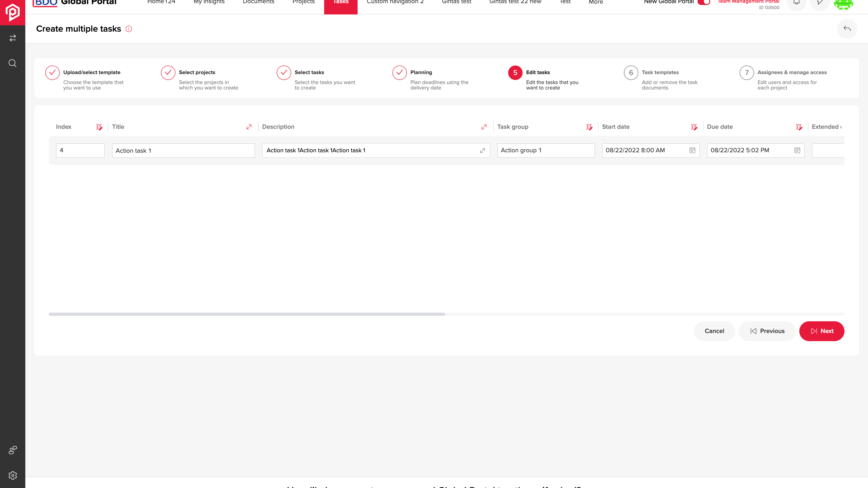This screenshot has height=488, width=868.
Task: Open the Upload/select template step
Action: (85, 78)
